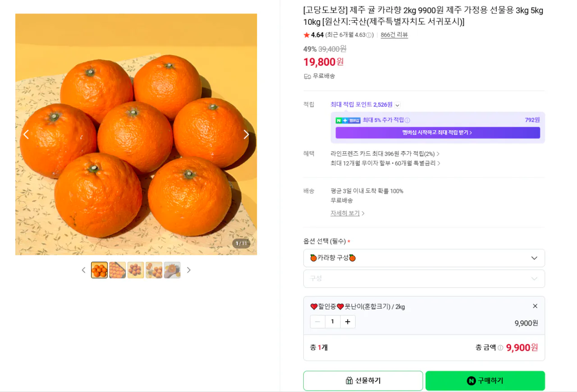Click the red star rating icon
This screenshot has width=577, height=392.
pyautogui.click(x=307, y=35)
